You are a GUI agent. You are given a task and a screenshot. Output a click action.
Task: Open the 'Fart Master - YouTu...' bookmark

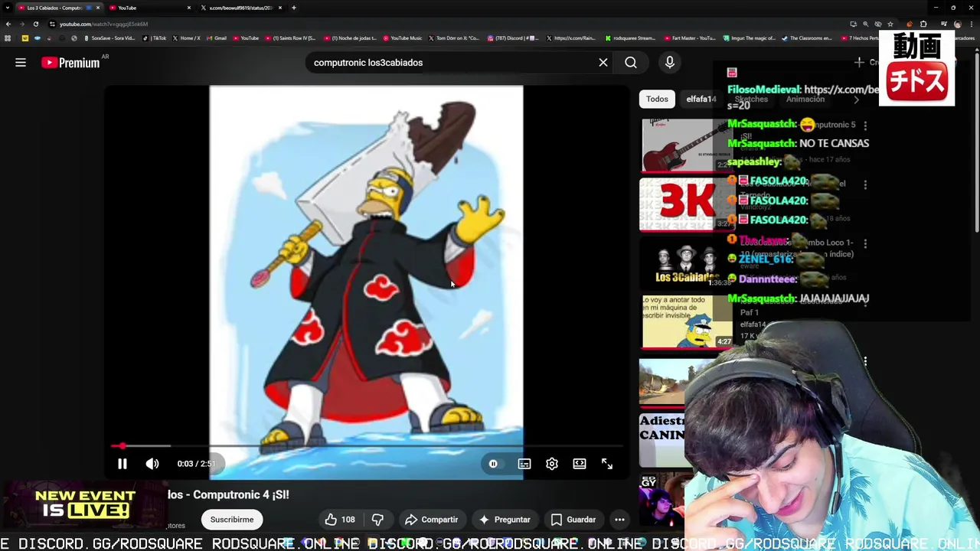point(689,37)
